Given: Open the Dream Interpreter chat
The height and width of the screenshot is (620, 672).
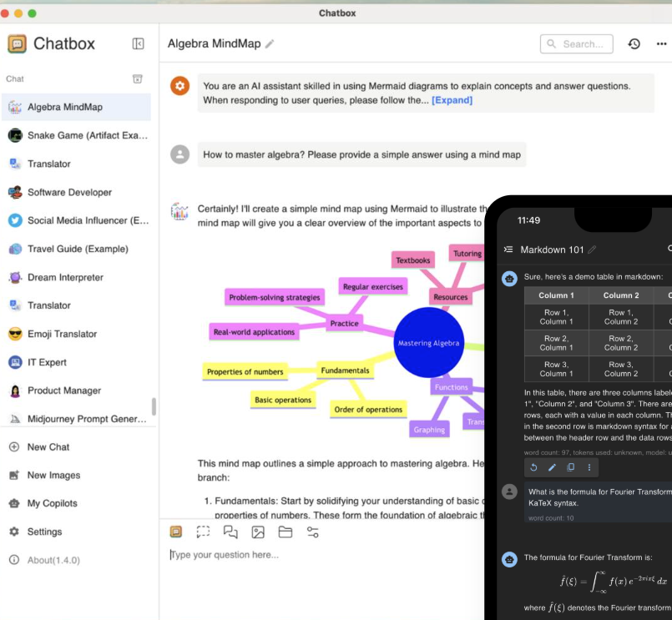Looking at the screenshot, I should point(76,277).
